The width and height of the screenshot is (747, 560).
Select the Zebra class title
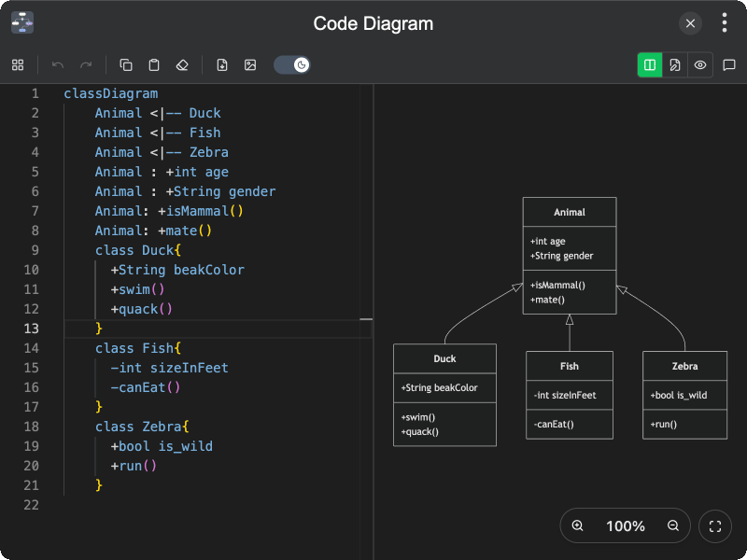[684, 366]
